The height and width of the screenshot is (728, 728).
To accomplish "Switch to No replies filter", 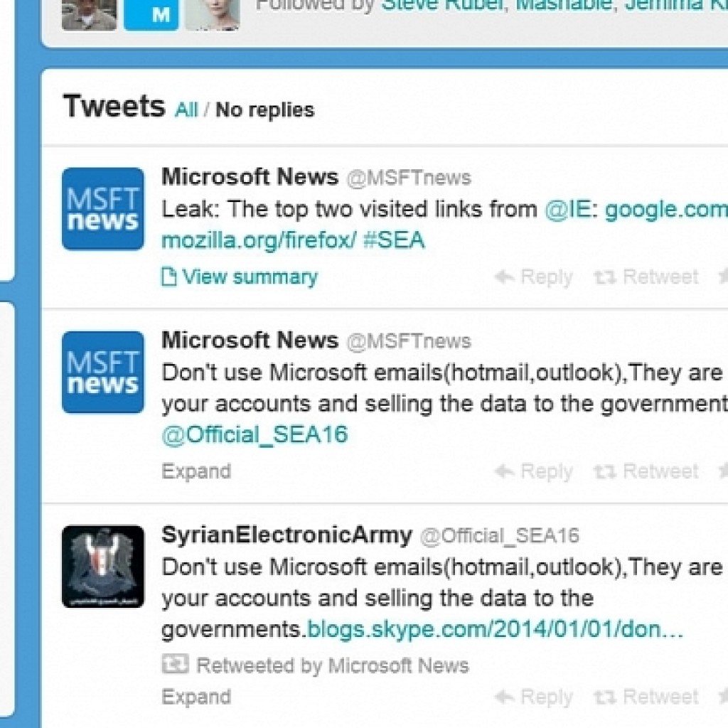I will (x=265, y=110).
